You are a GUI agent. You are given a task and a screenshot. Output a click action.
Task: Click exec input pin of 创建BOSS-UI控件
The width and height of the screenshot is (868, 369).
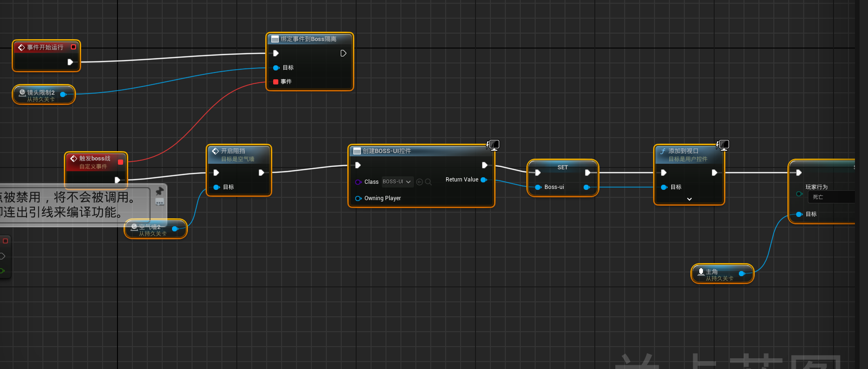358,165
